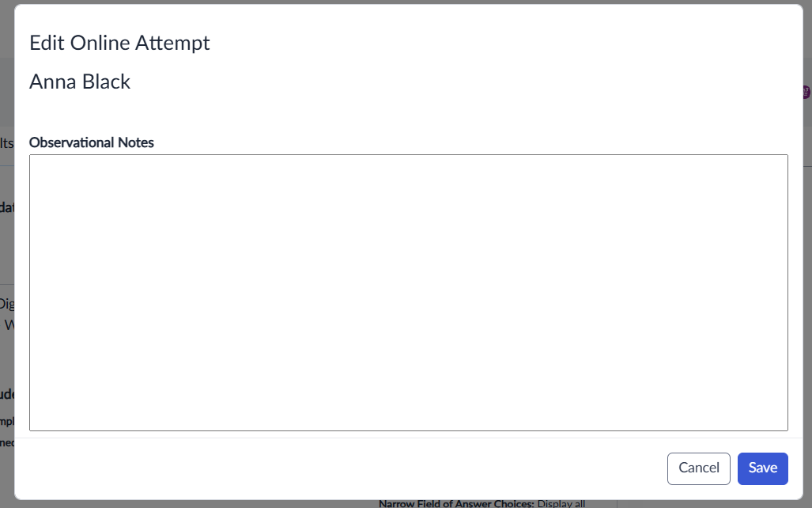Click Narrow Field of Answer Choices label
The height and width of the screenshot is (508, 812).
click(x=456, y=503)
